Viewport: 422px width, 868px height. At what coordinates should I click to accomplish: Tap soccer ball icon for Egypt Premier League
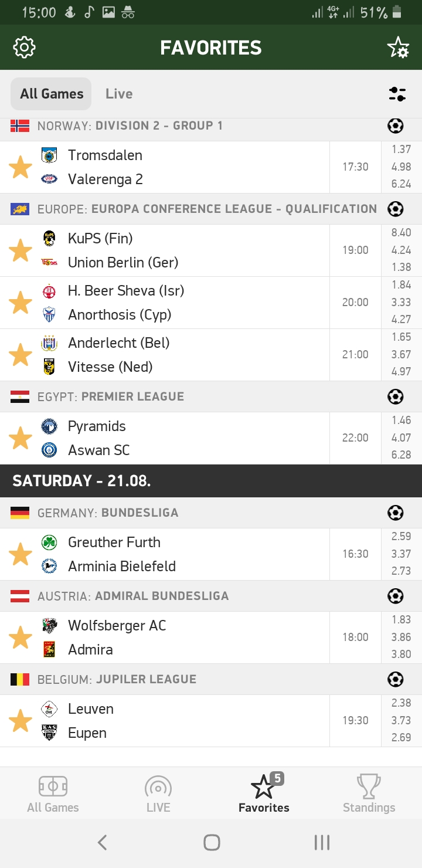coord(396,397)
